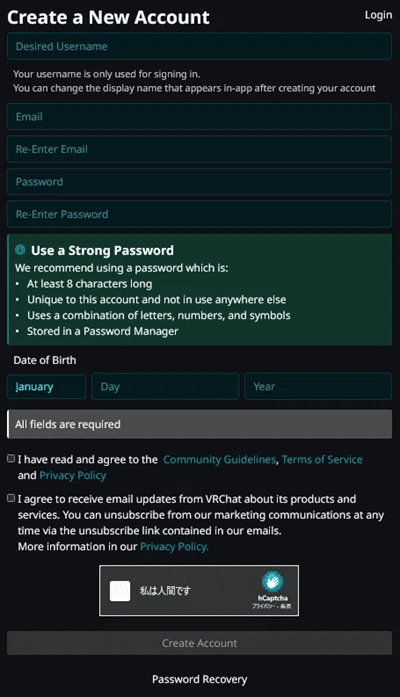
Task: Focus the Re-Enter Password field
Action: click(x=200, y=214)
